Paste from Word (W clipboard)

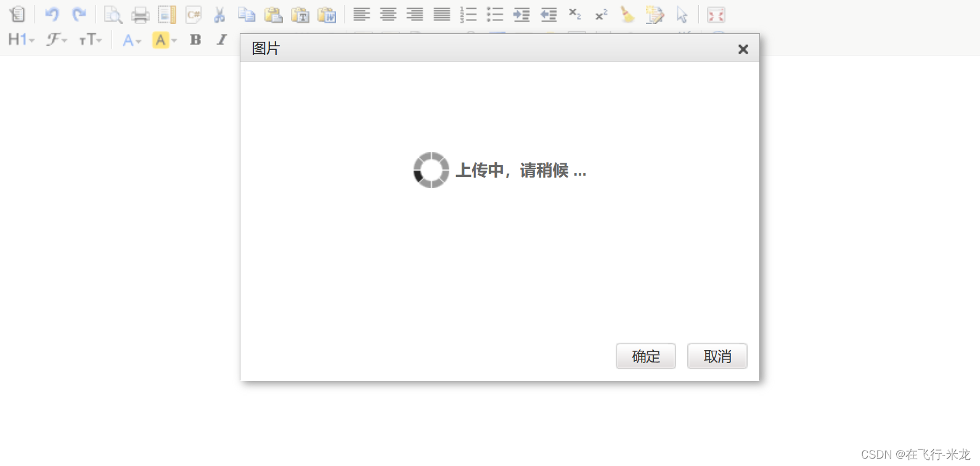coord(327,14)
